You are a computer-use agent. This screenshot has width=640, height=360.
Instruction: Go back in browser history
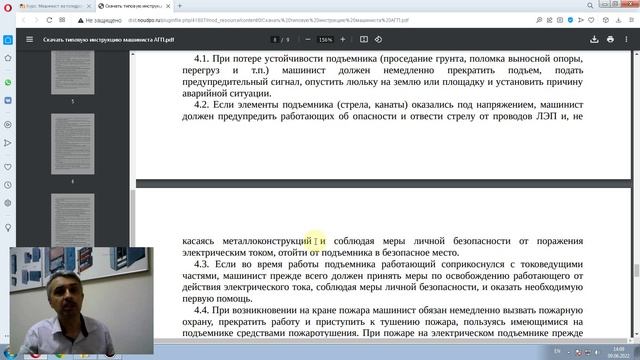pos(24,20)
